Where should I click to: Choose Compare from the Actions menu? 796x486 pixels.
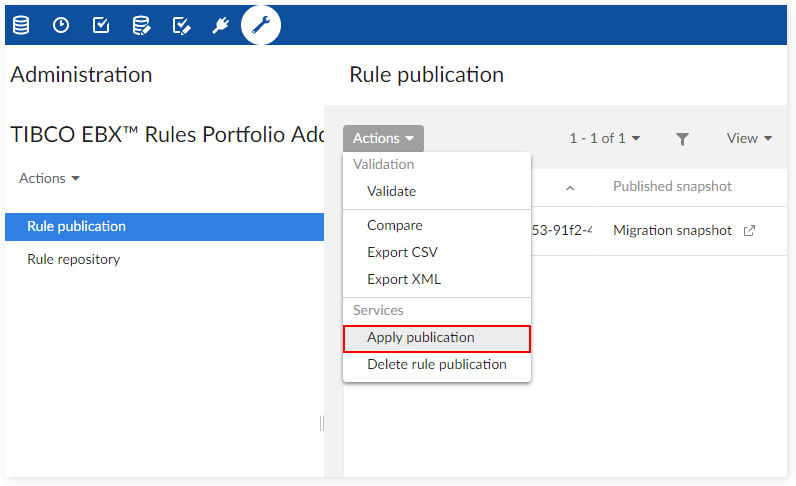pyautogui.click(x=437, y=225)
